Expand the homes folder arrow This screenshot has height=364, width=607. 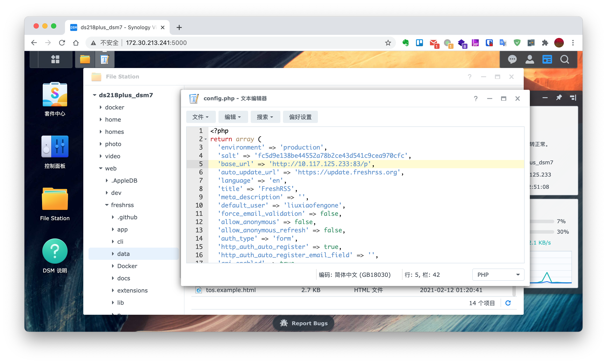[x=101, y=132]
